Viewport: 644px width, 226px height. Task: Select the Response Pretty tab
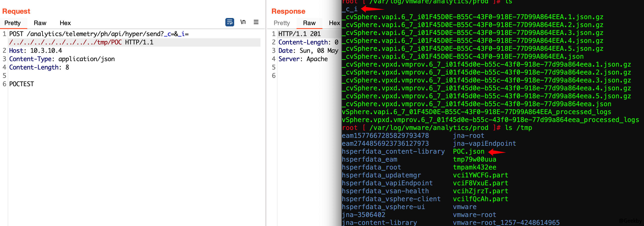tap(282, 23)
